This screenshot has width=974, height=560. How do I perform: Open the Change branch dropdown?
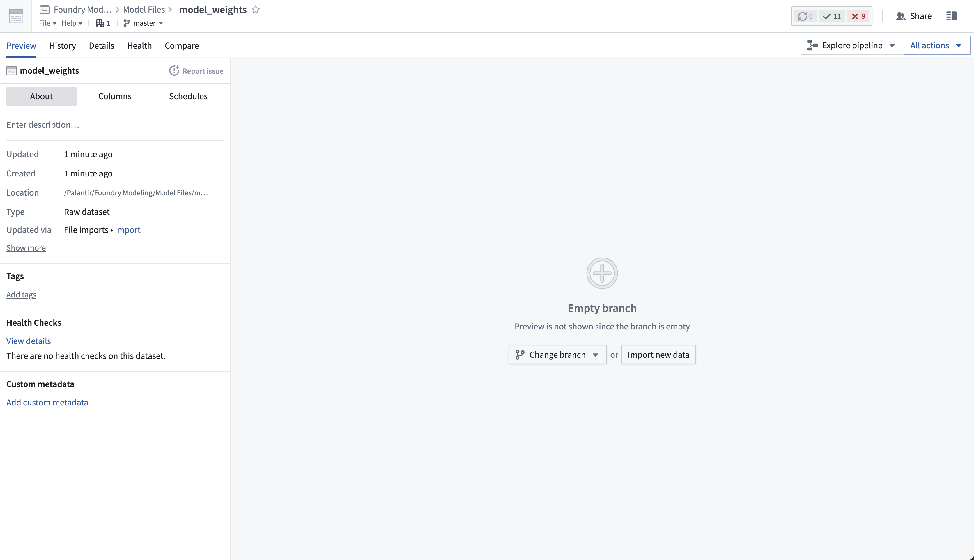(557, 355)
